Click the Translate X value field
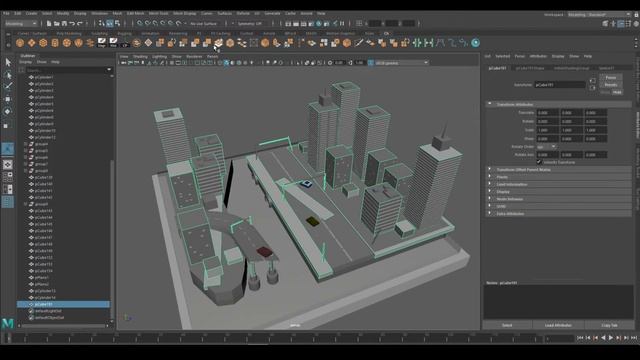This screenshot has height=360, width=640. [x=547, y=113]
